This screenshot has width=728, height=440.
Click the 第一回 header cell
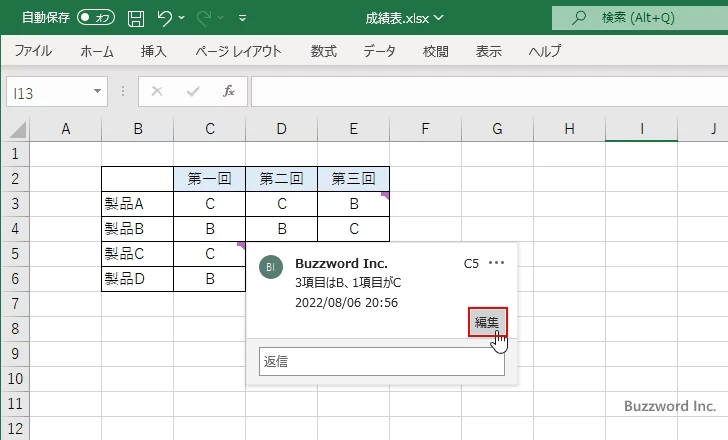pyautogui.click(x=210, y=179)
